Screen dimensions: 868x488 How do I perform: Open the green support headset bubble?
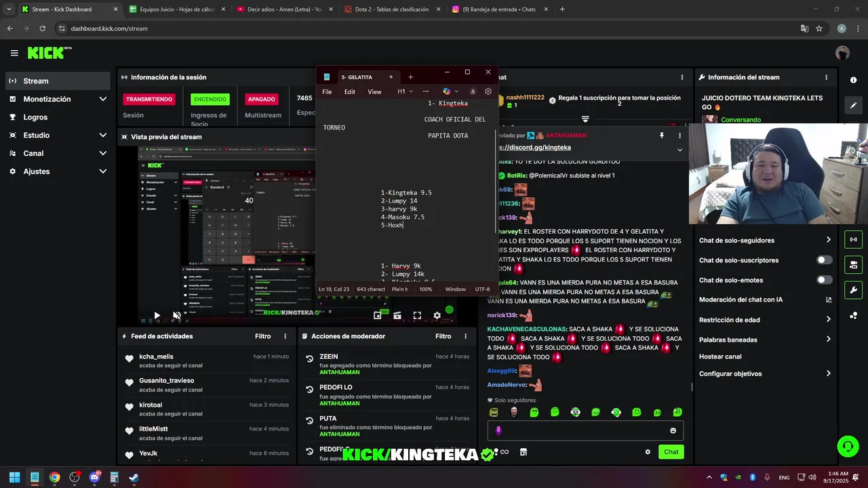[848, 446]
